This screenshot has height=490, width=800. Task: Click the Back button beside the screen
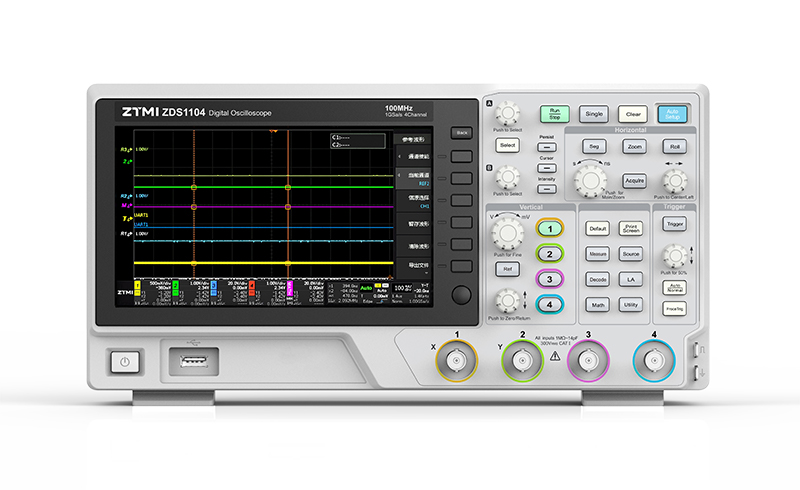(x=462, y=133)
